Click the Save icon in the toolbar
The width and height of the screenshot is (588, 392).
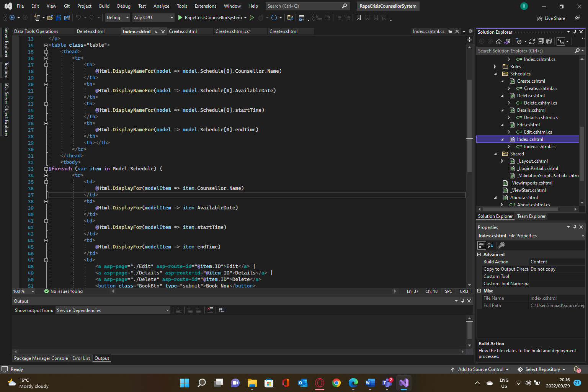(x=59, y=18)
